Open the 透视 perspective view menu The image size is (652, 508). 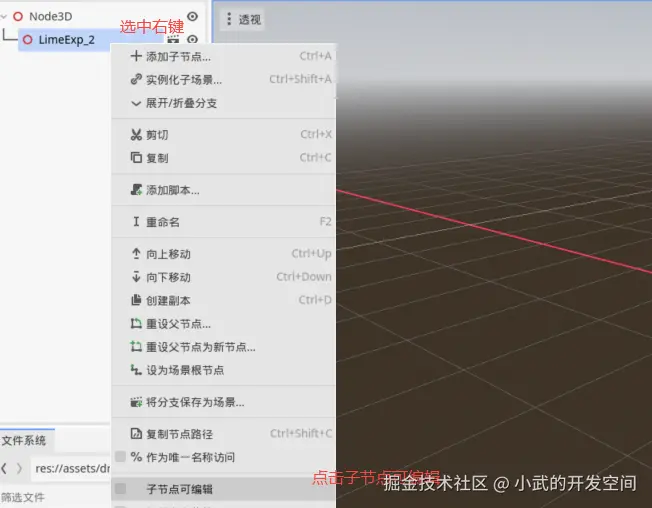(242, 19)
